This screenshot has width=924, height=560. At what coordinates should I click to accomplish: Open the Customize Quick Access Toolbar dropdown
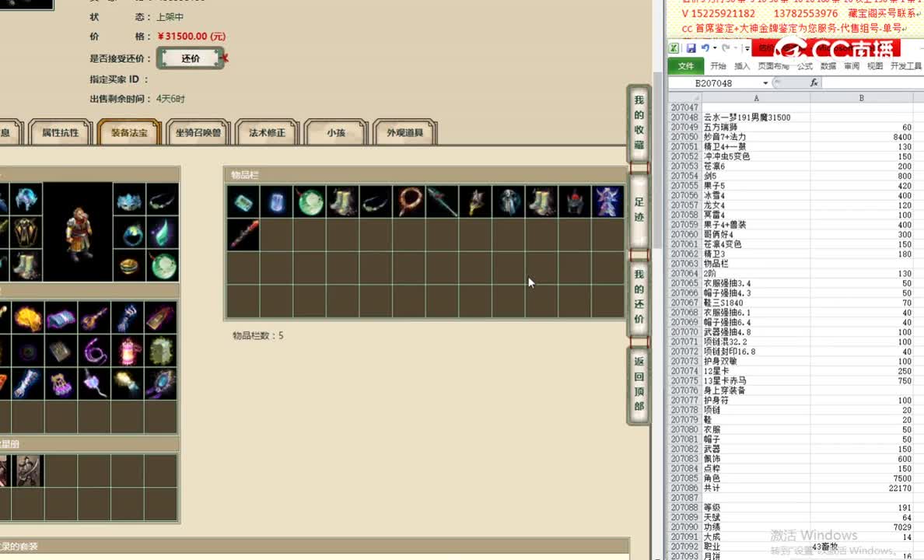click(746, 48)
